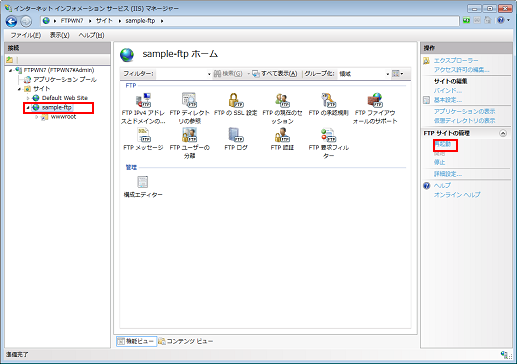Open FTP authentication icon
Image resolution: width=517 pixels, height=364 pixels.
click(x=282, y=139)
